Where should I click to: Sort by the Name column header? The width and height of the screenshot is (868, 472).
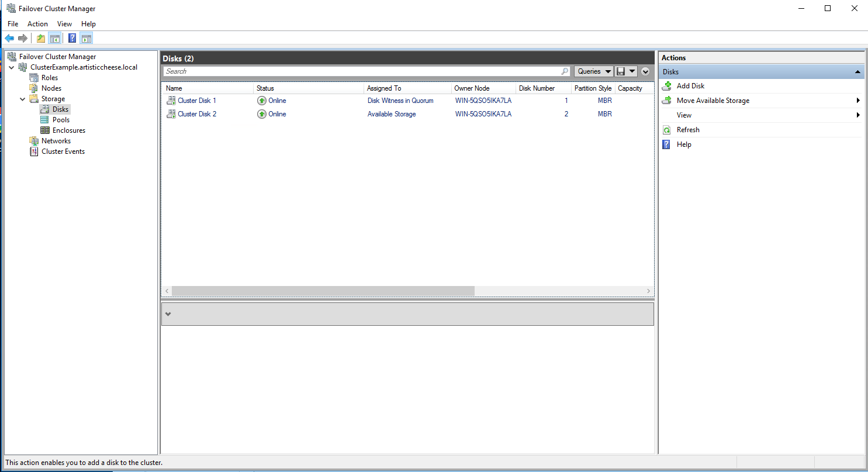[208, 88]
